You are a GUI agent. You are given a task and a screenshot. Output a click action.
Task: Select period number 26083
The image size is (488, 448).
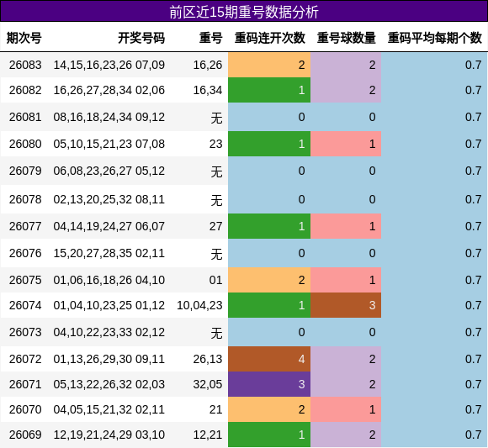tap(25, 65)
